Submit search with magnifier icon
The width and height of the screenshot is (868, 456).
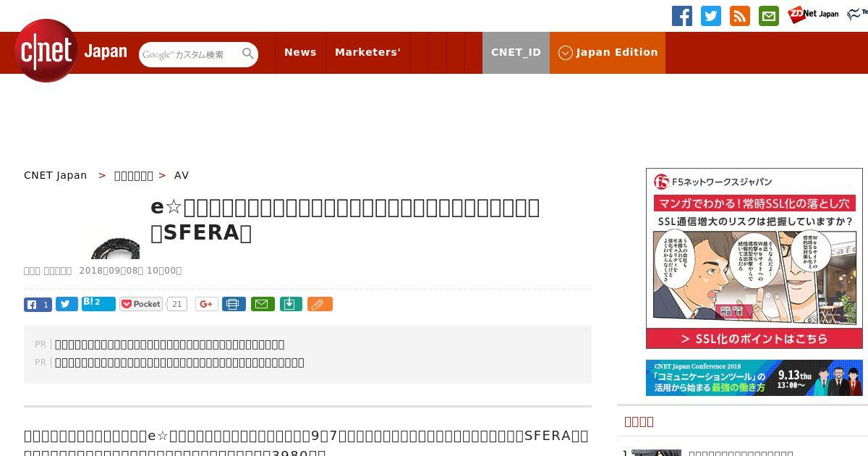(248, 54)
